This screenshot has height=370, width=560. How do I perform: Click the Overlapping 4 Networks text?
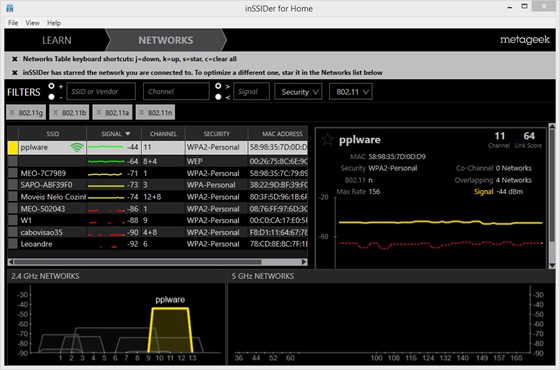pyautogui.click(x=493, y=180)
